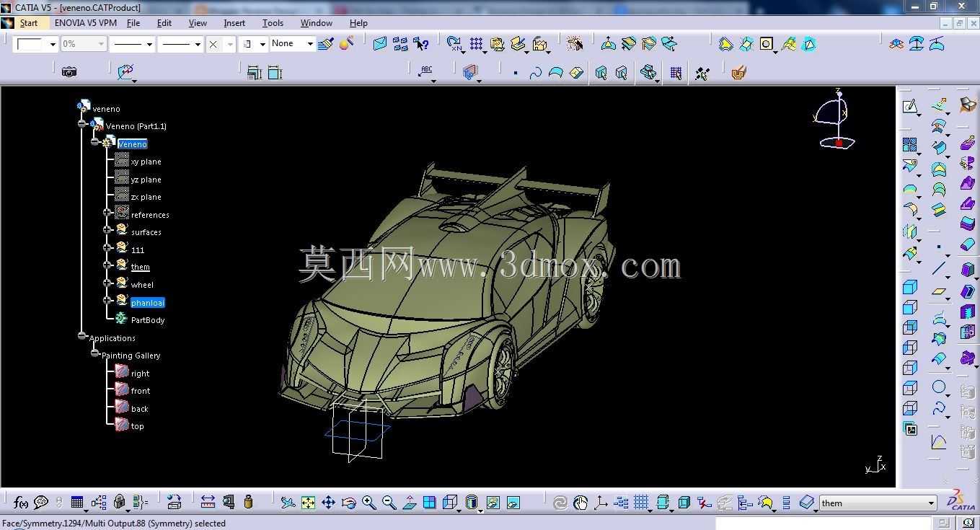Viewport: 980px width, 530px height.
Task: Select the phanloai tree item
Action: pos(148,303)
